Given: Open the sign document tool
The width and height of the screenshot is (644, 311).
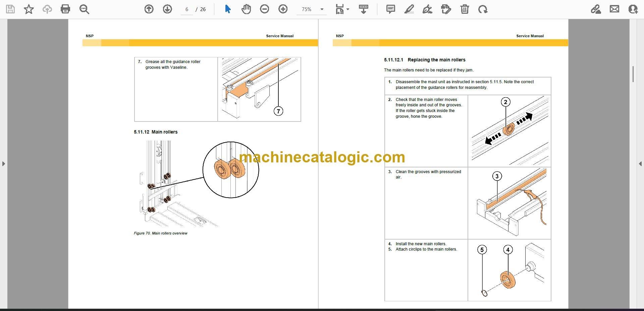Looking at the screenshot, I should click(x=427, y=9).
